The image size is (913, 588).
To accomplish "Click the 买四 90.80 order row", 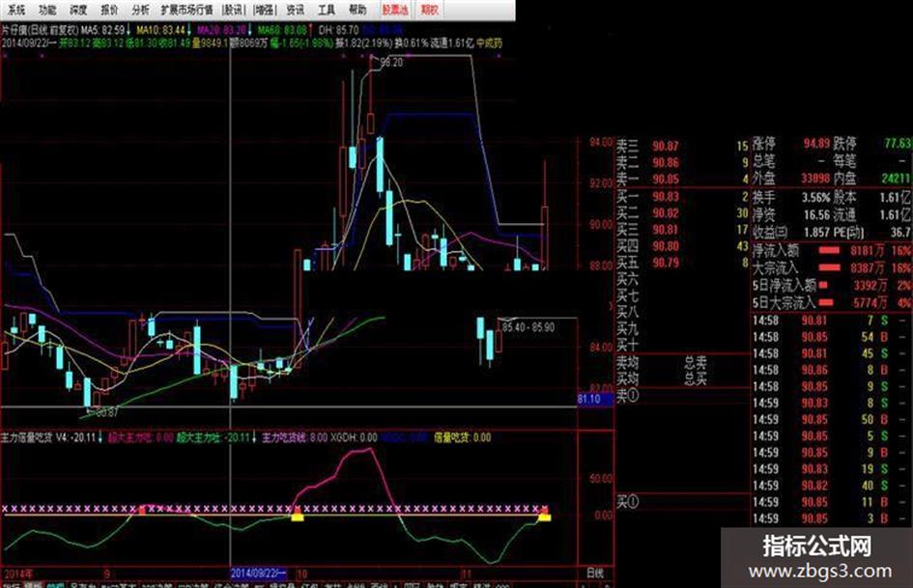I will (682, 245).
